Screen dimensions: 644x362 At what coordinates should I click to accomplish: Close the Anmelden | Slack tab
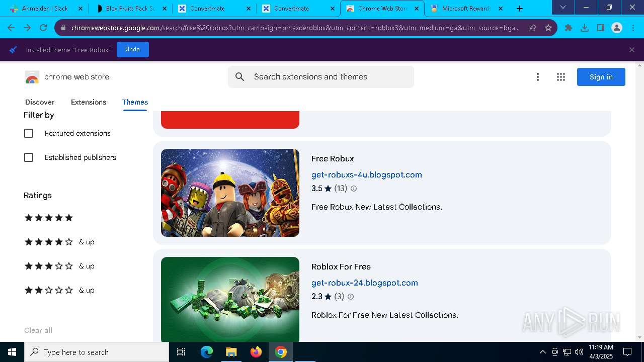tap(80, 9)
